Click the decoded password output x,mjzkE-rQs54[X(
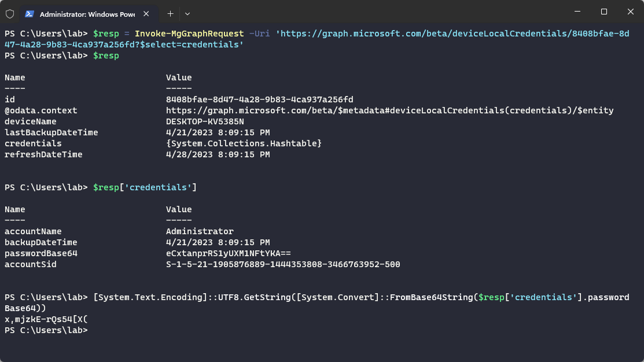Viewport: 644px width, 362px height. click(46, 319)
